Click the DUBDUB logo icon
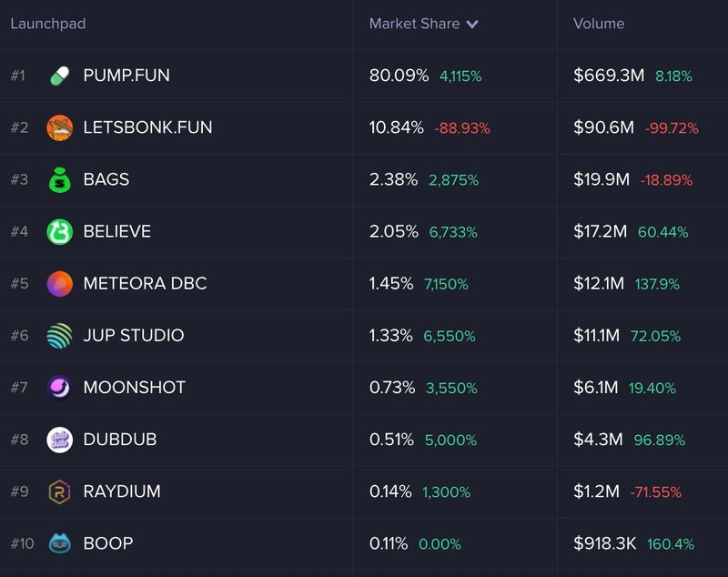 point(59,440)
